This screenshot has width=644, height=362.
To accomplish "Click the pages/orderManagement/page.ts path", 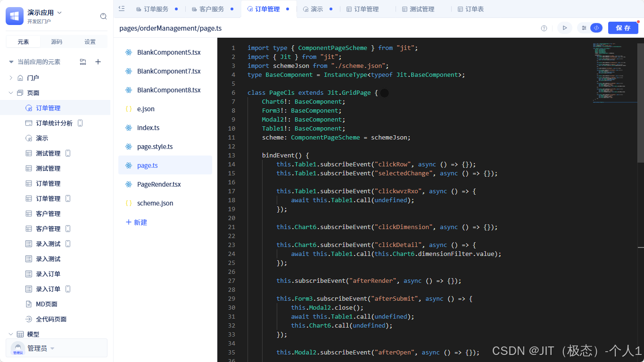I will 171,28.
